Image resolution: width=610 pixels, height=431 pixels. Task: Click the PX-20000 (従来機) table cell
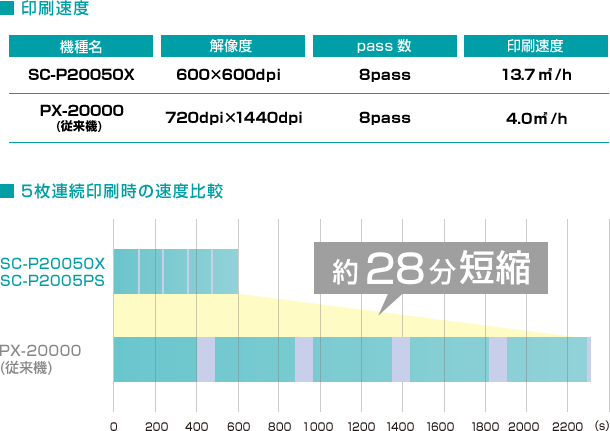[81, 117]
